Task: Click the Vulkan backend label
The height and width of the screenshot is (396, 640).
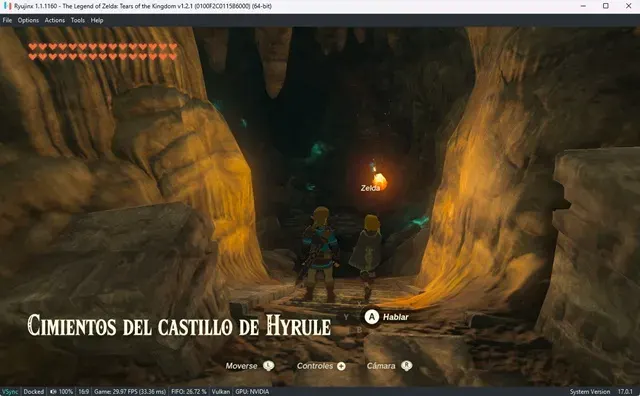Action: [x=221, y=392]
